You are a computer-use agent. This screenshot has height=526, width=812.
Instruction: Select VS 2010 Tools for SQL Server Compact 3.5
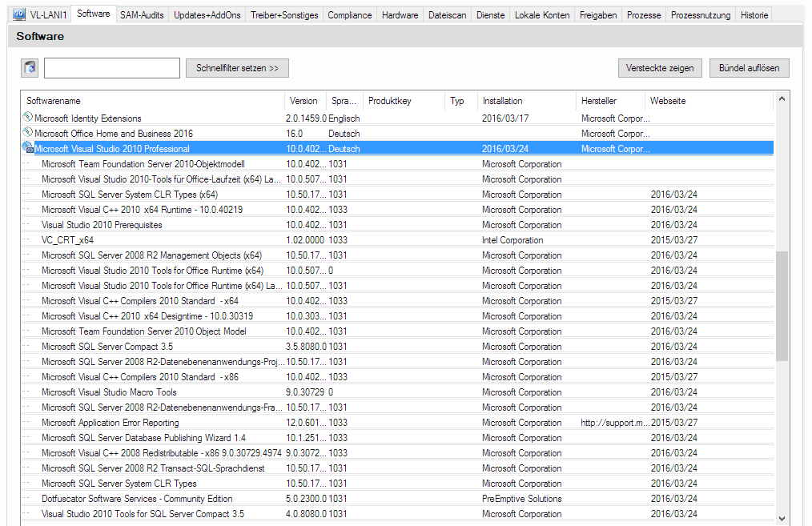[398, 513]
